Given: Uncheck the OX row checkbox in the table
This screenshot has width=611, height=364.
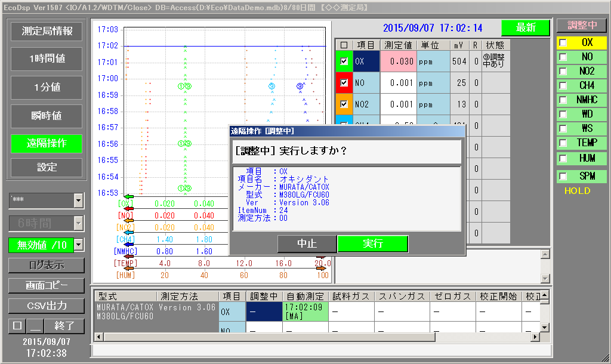Looking at the screenshot, I should click(344, 61).
